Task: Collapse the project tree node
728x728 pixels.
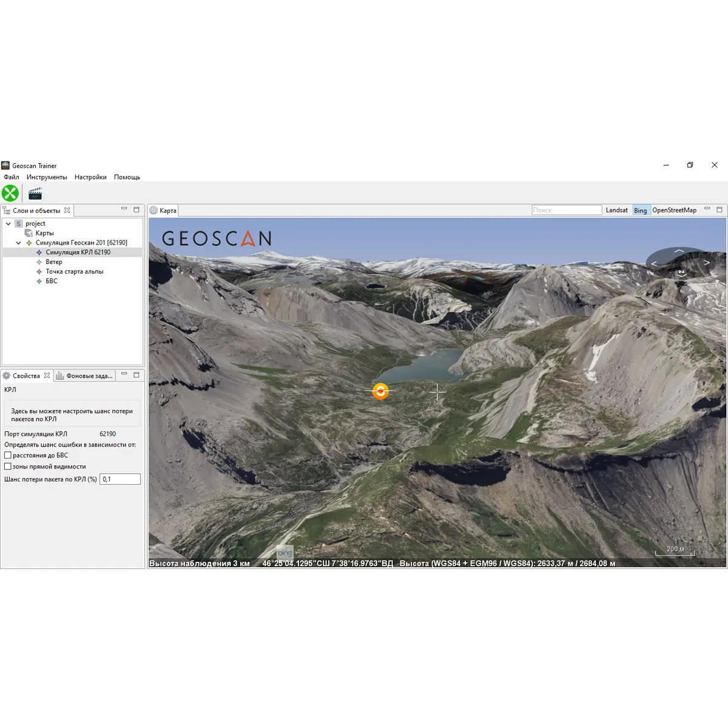Action: 8,224
